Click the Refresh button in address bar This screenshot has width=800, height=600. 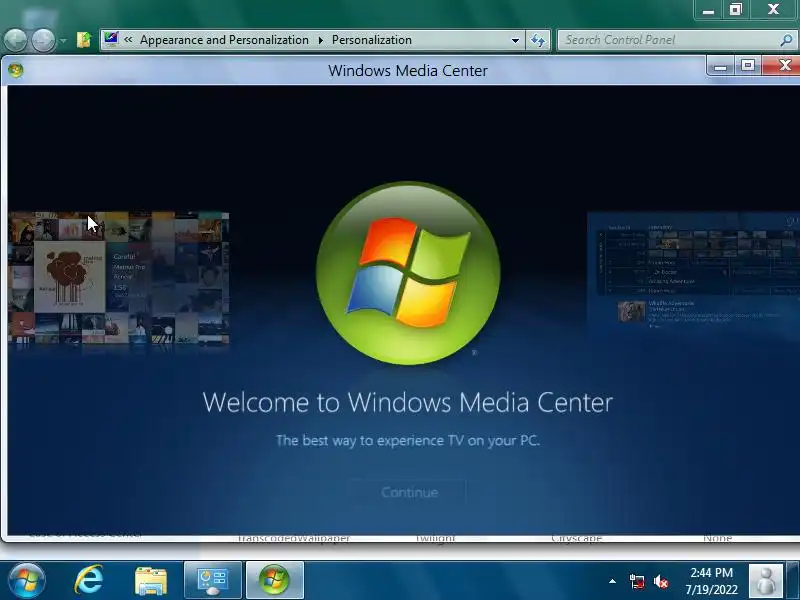[x=538, y=40]
